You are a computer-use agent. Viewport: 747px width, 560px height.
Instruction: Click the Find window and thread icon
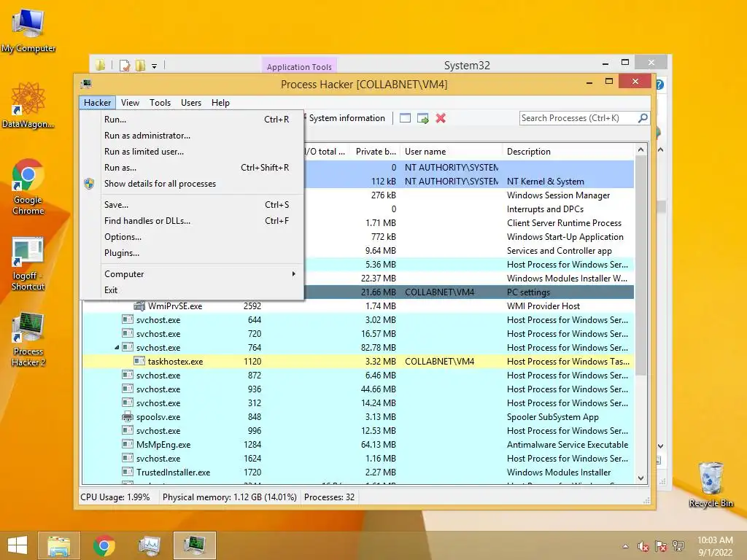422,118
